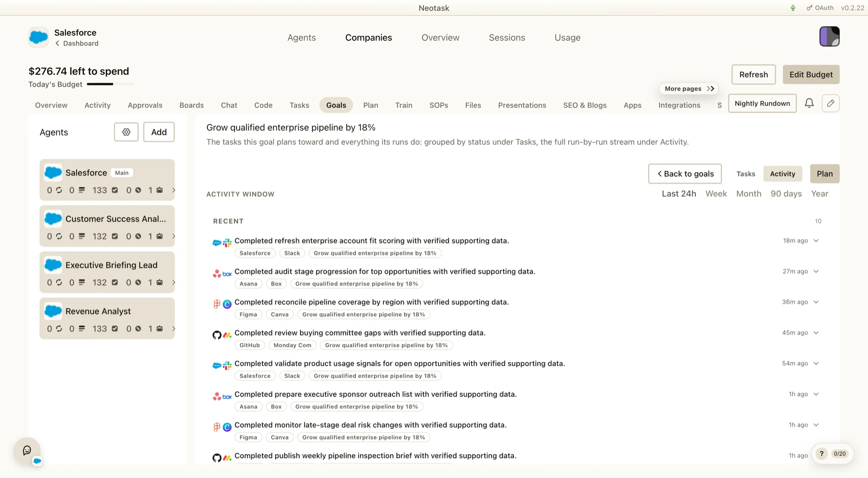Return to Dashboard link
This screenshot has height=478, width=868.
click(76, 43)
